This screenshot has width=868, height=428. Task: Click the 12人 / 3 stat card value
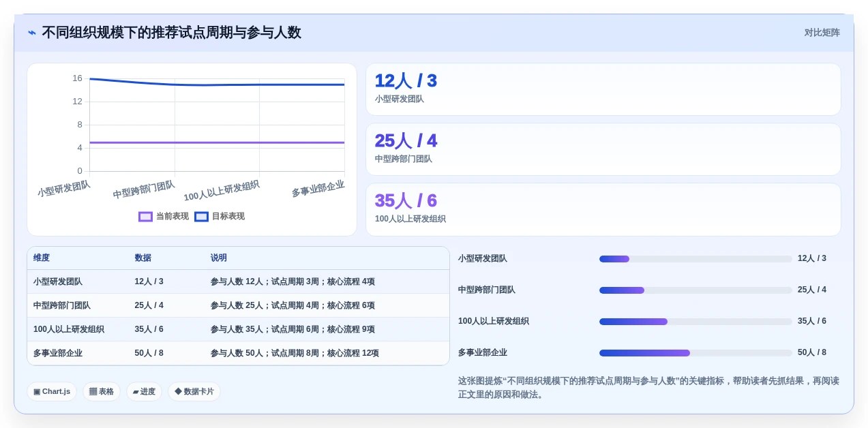[x=406, y=81]
